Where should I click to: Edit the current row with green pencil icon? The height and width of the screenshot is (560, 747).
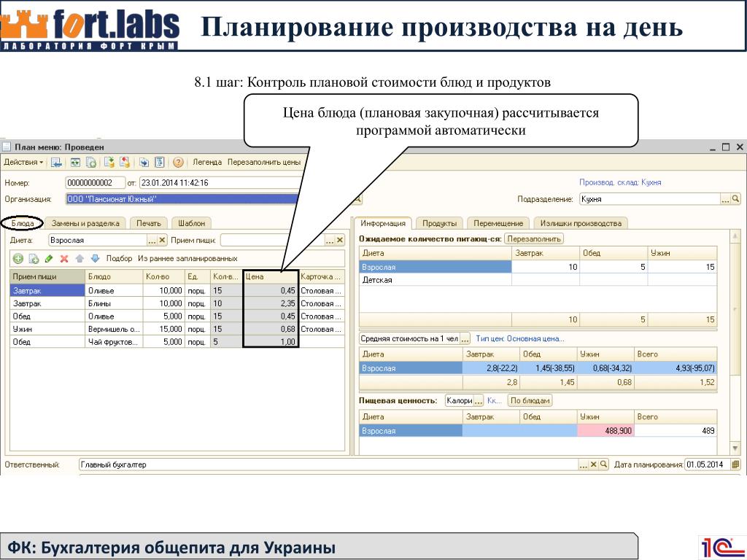pos(49,259)
